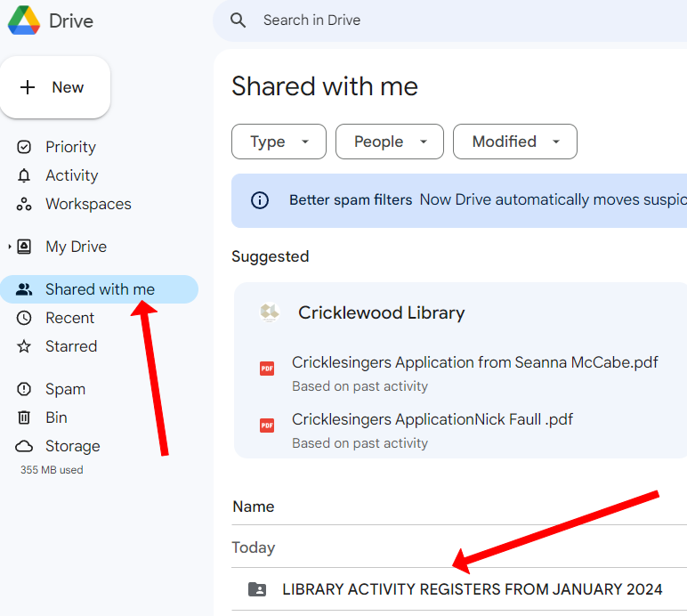
Task: Open the Bin in the sidebar
Action: (56, 417)
